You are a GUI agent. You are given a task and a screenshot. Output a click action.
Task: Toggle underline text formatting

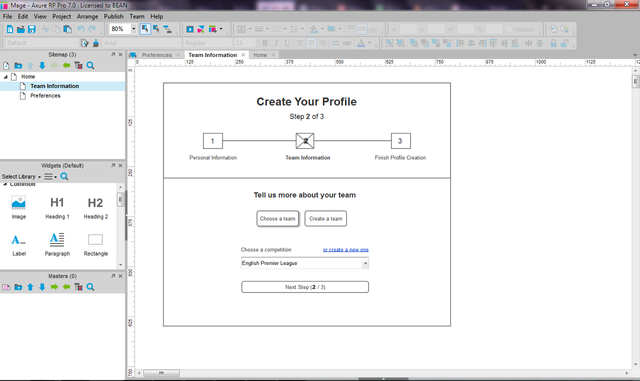(287, 43)
